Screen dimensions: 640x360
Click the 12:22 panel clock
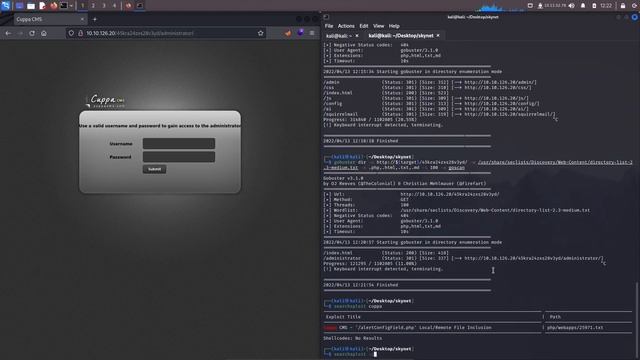coord(606,6)
